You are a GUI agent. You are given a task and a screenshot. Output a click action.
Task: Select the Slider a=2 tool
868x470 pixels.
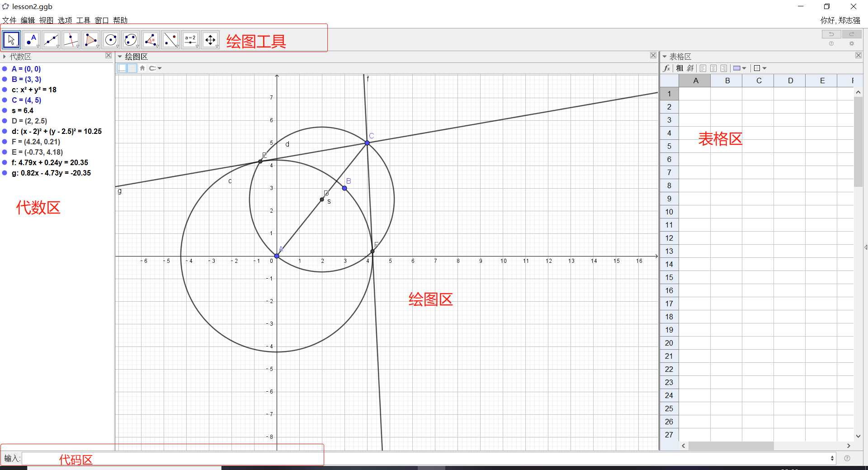coord(190,40)
